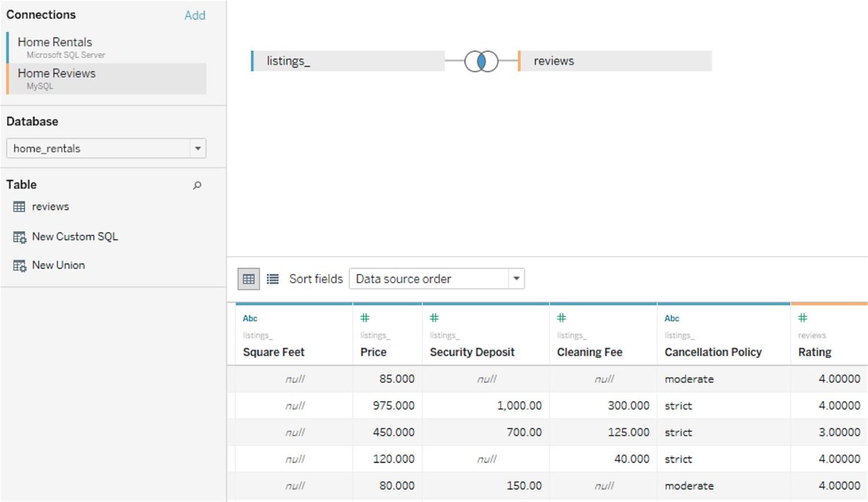Click number type icon for Price column
The width and height of the screenshot is (868, 502).
tap(365, 318)
